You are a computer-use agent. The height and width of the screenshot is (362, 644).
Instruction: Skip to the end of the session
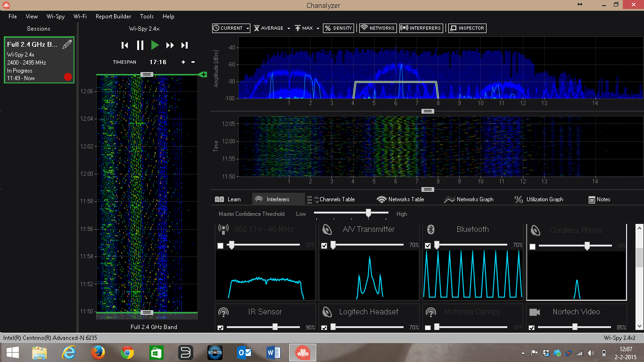tap(185, 45)
